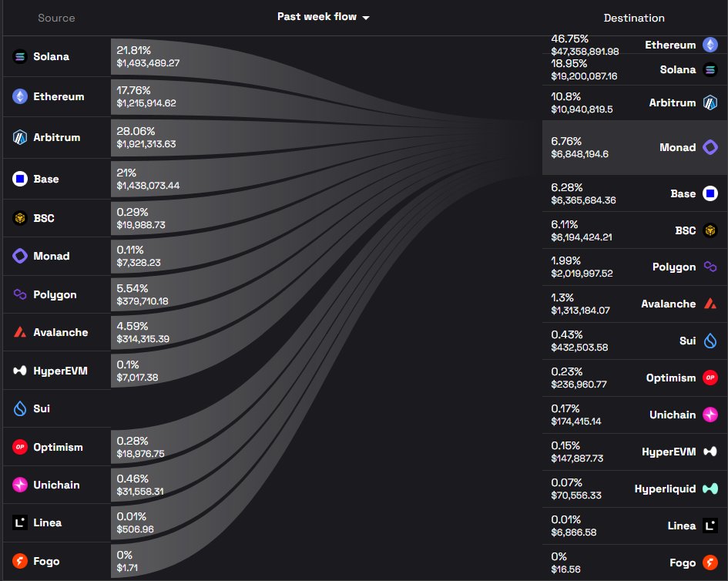
Task: Select the Arbitrum source label
Action: pyautogui.click(x=57, y=137)
